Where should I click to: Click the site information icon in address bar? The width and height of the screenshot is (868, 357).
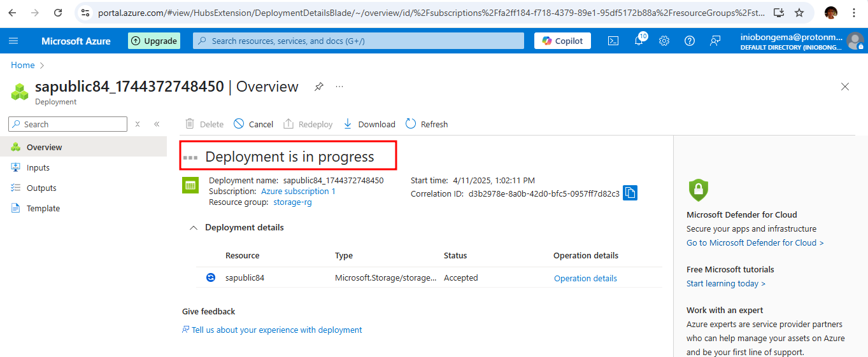click(85, 13)
